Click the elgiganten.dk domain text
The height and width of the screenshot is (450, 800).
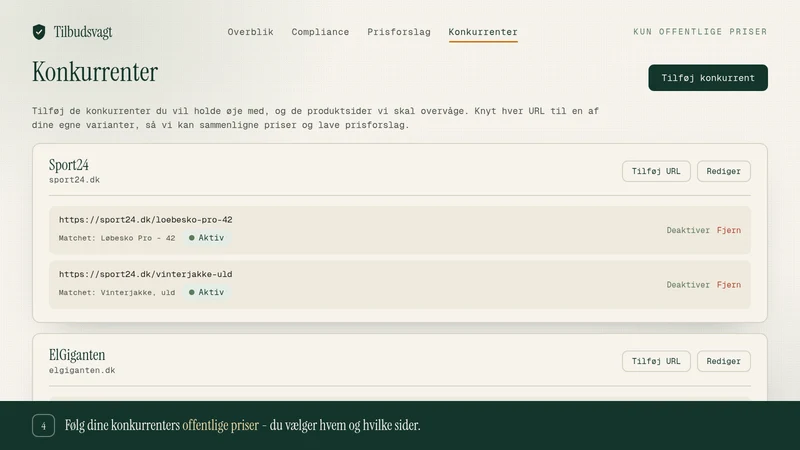[82, 370]
